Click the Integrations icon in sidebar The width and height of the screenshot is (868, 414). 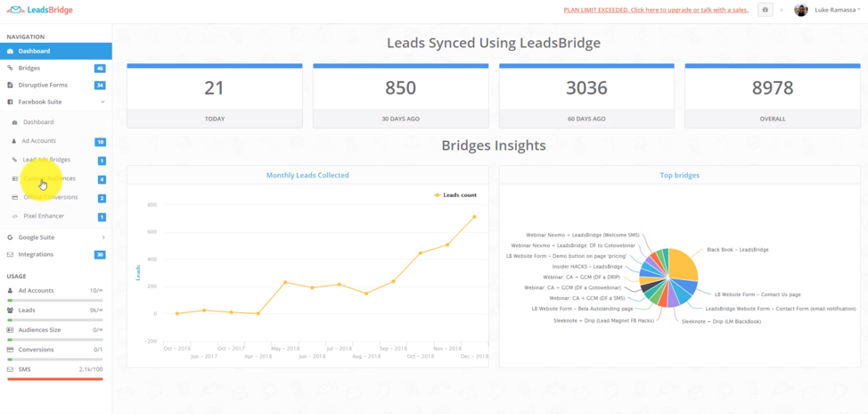(11, 254)
